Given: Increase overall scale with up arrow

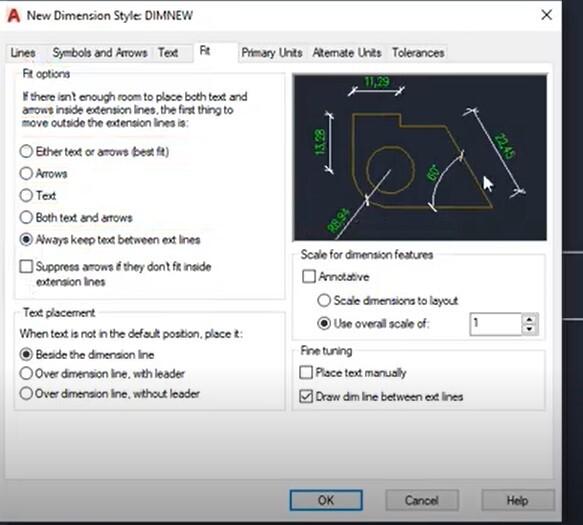Looking at the screenshot, I should [x=529, y=319].
